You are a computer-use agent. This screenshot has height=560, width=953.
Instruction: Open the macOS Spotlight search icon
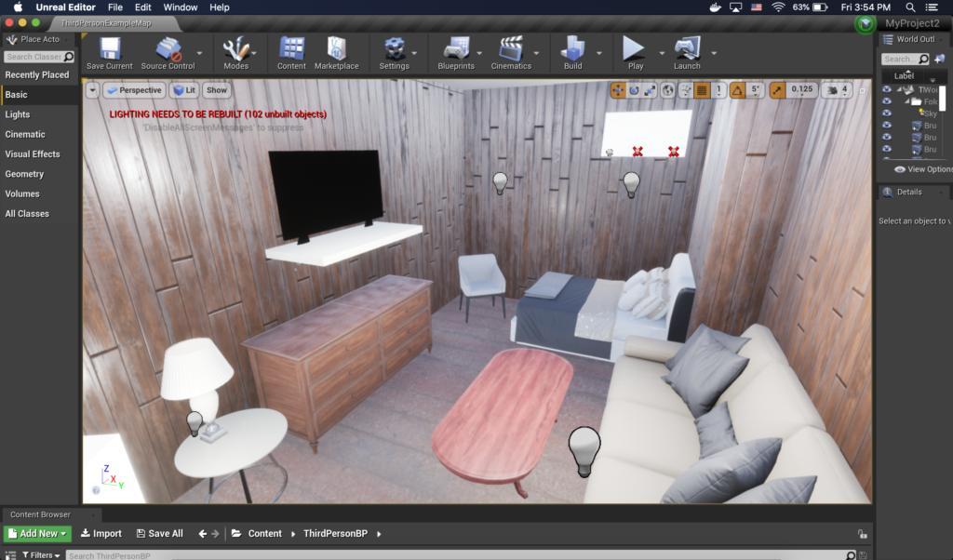[910, 7]
